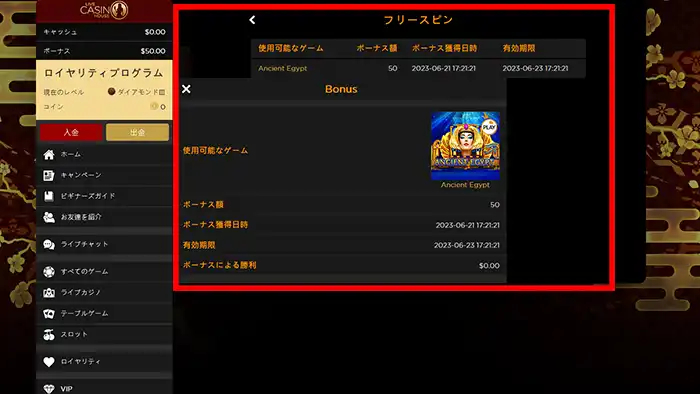Open All Games chip icon

[x=49, y=272]
